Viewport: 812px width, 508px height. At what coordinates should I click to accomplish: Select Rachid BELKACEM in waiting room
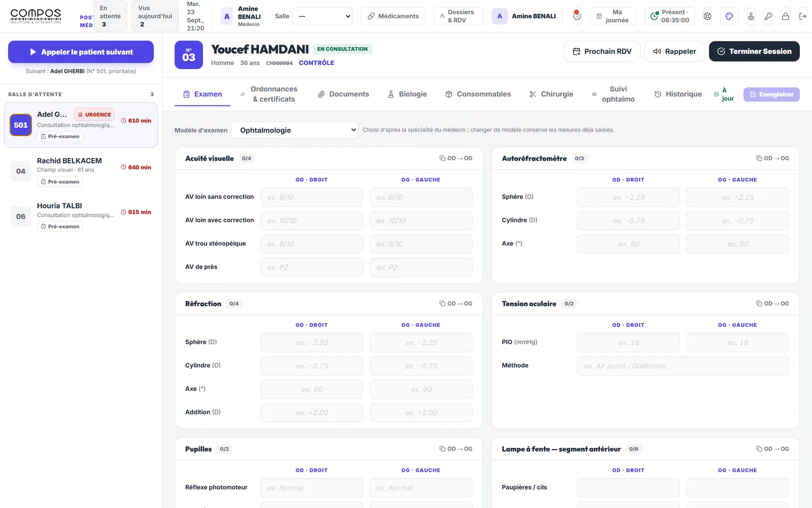pos(81,171)
